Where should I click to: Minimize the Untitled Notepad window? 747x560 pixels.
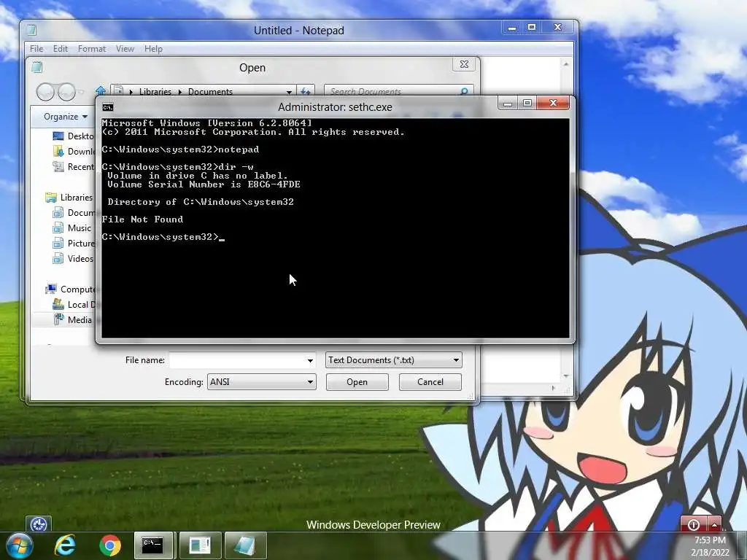coord(512,28)
